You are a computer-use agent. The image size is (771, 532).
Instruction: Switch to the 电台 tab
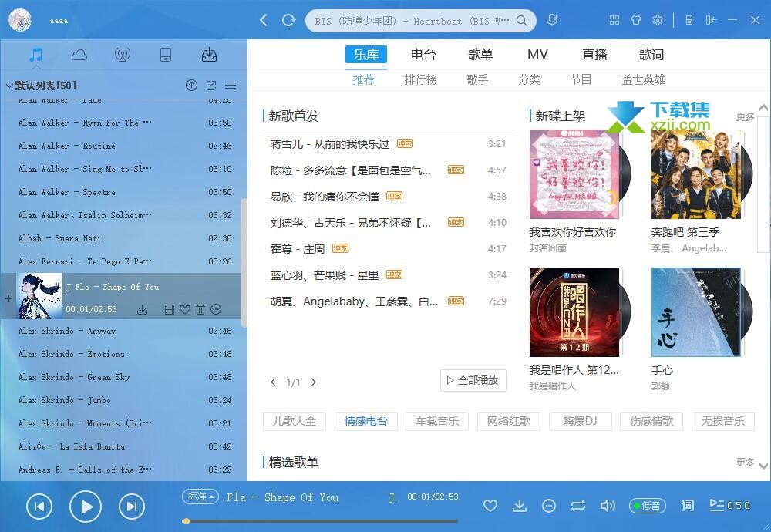pyautogui.click(x=423, y=55)
